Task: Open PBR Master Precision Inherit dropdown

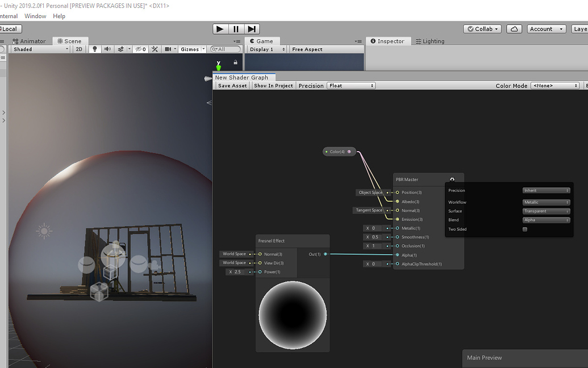Action: point(546,190)
